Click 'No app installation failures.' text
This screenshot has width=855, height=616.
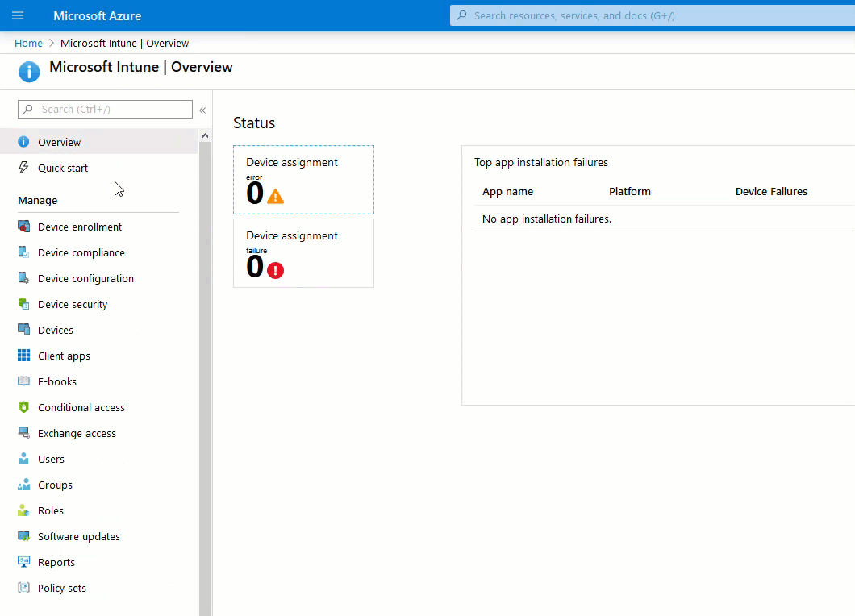click(547, 219)
